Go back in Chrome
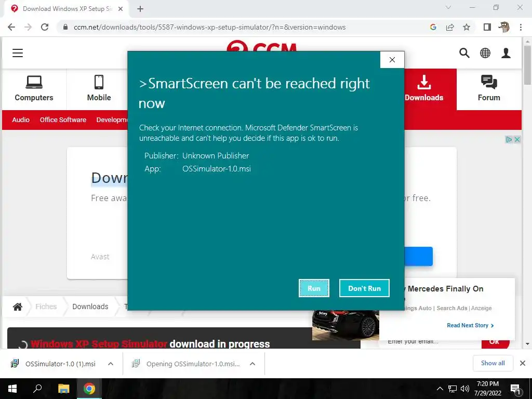Screen dimensions: 532x399 11,27
